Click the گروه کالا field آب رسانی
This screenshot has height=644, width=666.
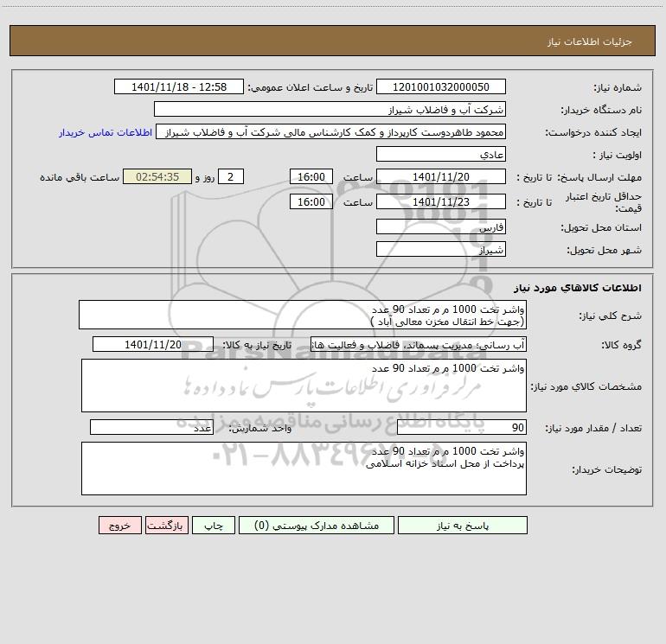coord(419,344)
